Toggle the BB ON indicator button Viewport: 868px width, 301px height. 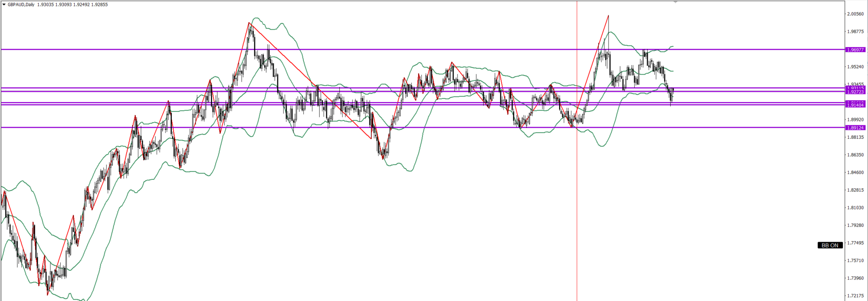point(830,245)
